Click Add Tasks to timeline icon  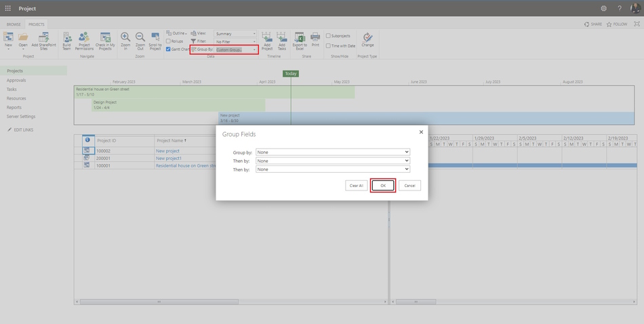[282, 37]
